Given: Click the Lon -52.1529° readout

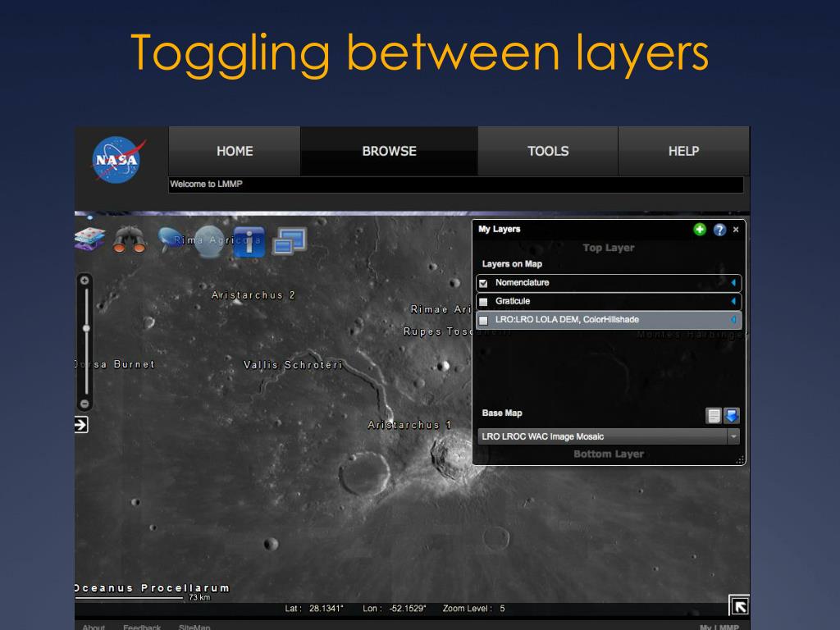Looking at the screenshot, I should coord(395,609).
